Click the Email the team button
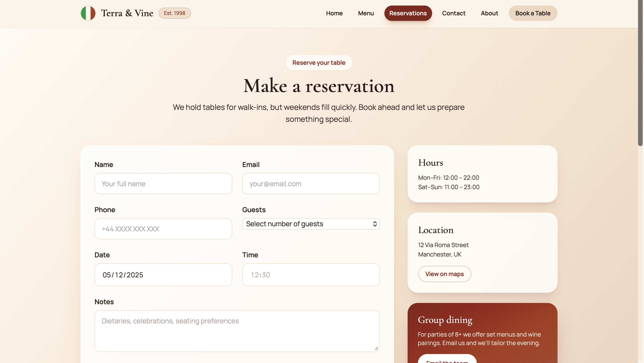This screenshot has width=644, height=363. coord(447,360)
